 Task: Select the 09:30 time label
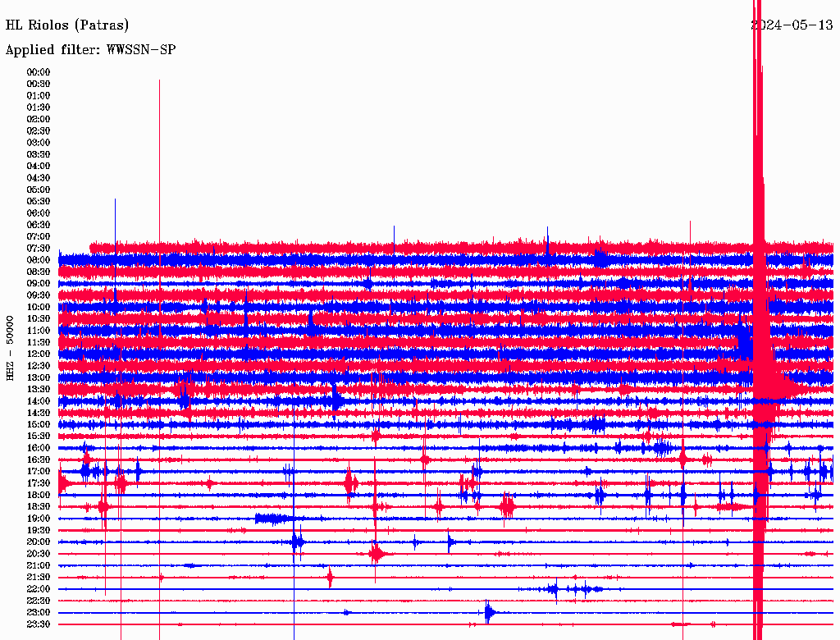tap(39, 295)
